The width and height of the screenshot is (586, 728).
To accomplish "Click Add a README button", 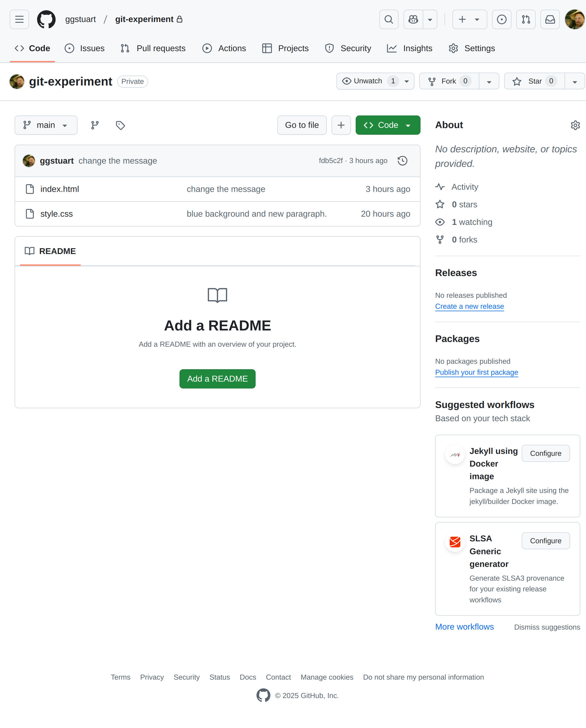I will pyautogui.click(x=217, y=379).
